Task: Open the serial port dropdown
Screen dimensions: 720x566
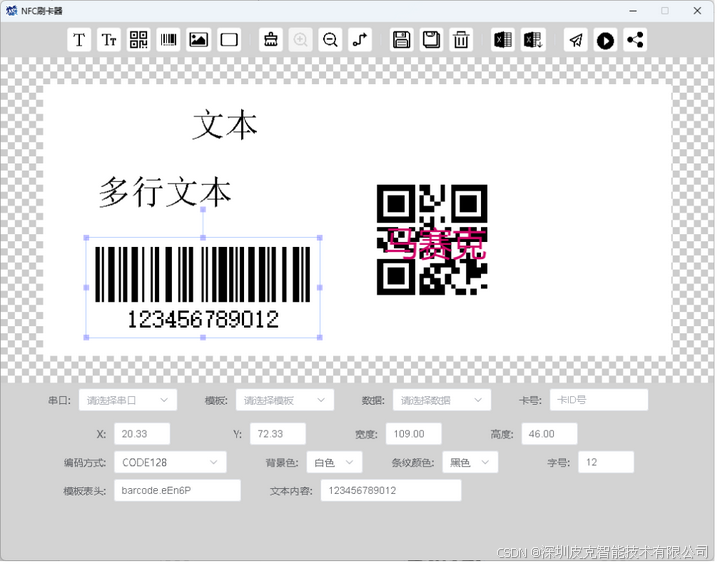Action: pyautogui.click(x=128, y=400)
